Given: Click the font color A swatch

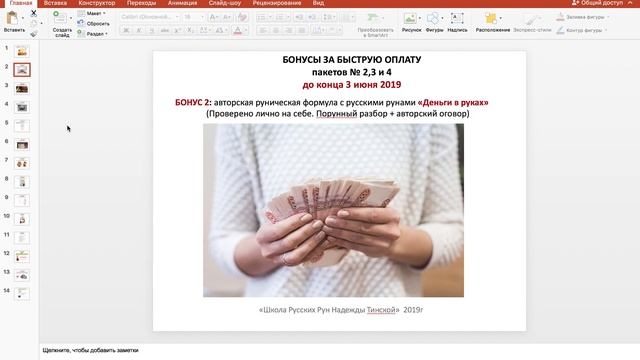Looking at the screenshot, I should click(x=238, y=31).
